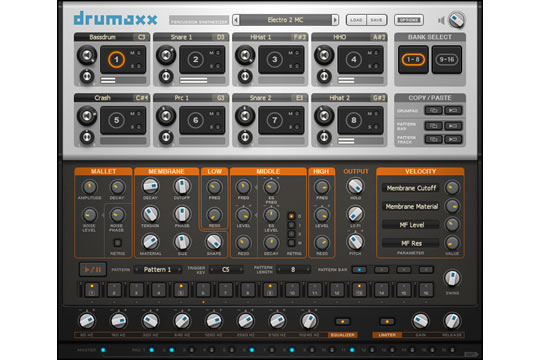The image size is (540, 360).
Task: Switch to bank 1-8
Action: 413,60
